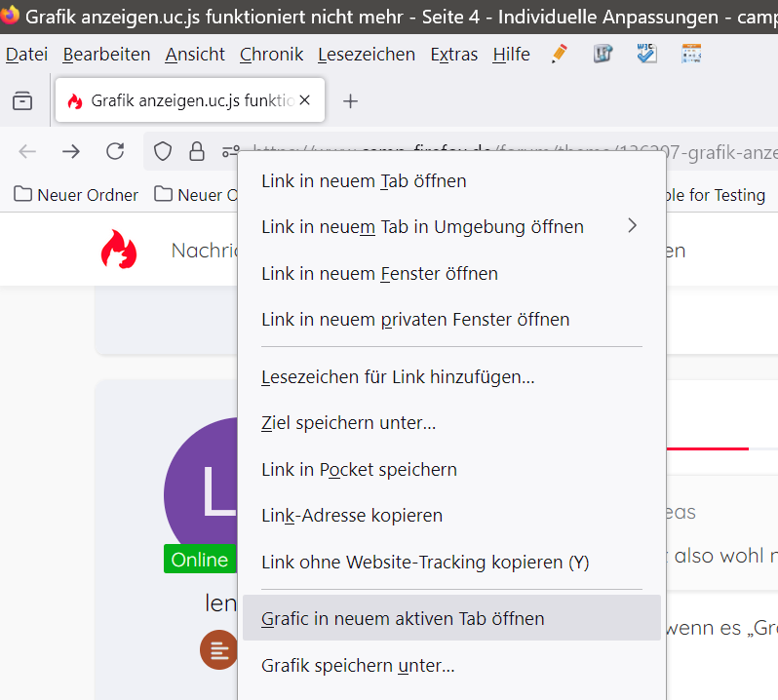Click the Firefox icon in title bar
The height and width of the screenshot is (700, 778).
(10, 15)
